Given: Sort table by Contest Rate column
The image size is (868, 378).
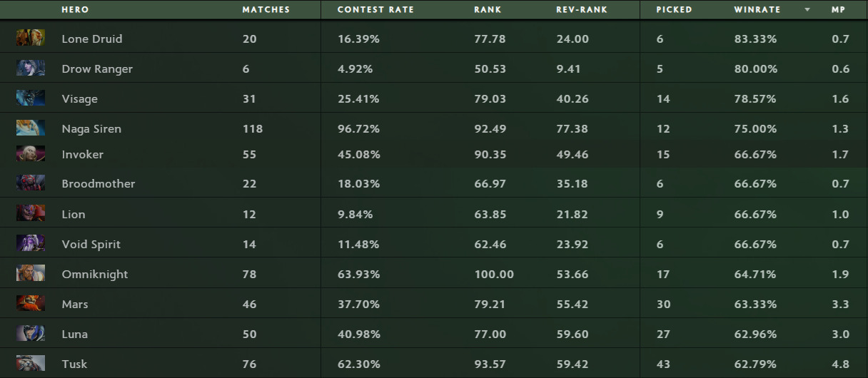Looking at the screenshot, I should [x=375, y=10].
